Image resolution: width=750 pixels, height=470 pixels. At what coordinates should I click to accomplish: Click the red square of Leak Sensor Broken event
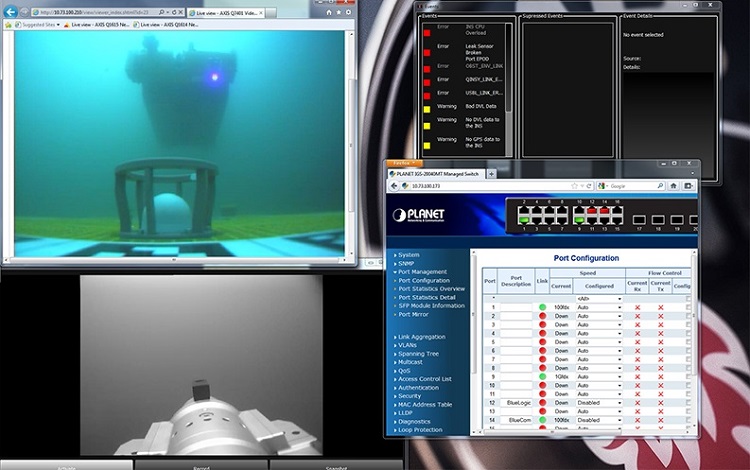point(427,53)
